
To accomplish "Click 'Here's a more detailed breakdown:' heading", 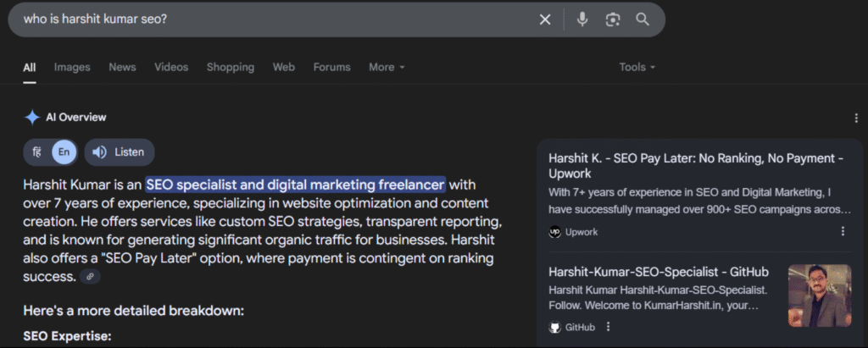I will [x=133, y=311].
